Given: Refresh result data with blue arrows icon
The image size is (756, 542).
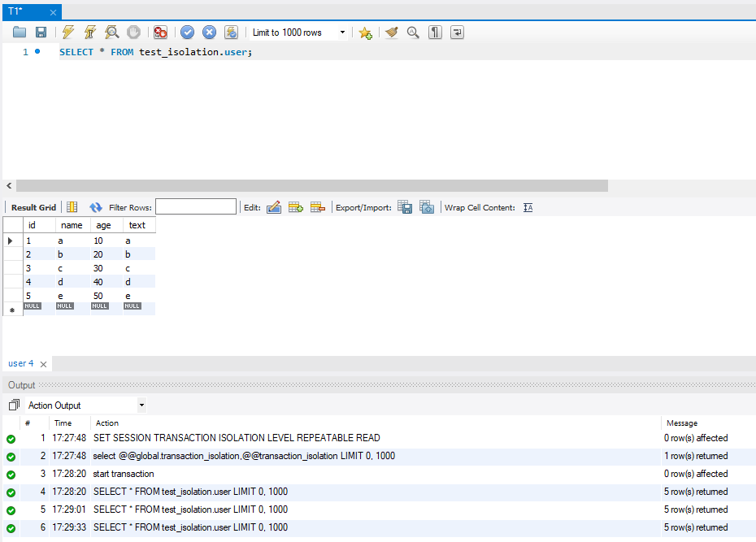Looking at the screenshot, I should tap(96, 207).
